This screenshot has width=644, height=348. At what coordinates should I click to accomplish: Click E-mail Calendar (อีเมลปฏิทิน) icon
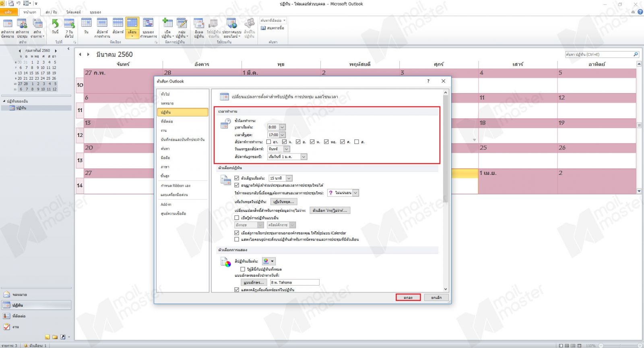pyautogui.click(x=199, y=28)
